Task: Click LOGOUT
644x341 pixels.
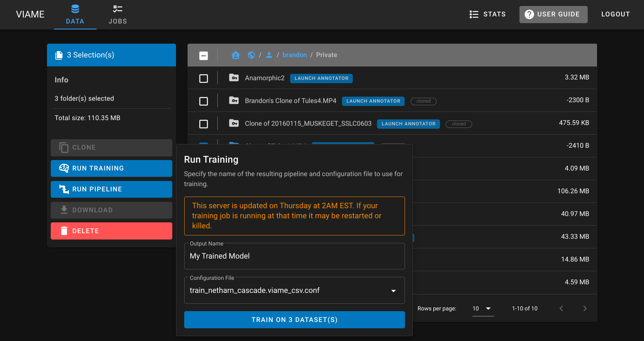Action: point(615,14)
